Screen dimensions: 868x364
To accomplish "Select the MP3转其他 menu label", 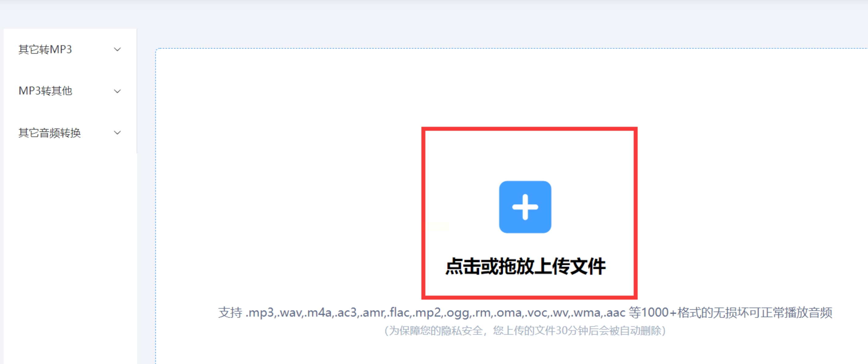I will [45, 91].
